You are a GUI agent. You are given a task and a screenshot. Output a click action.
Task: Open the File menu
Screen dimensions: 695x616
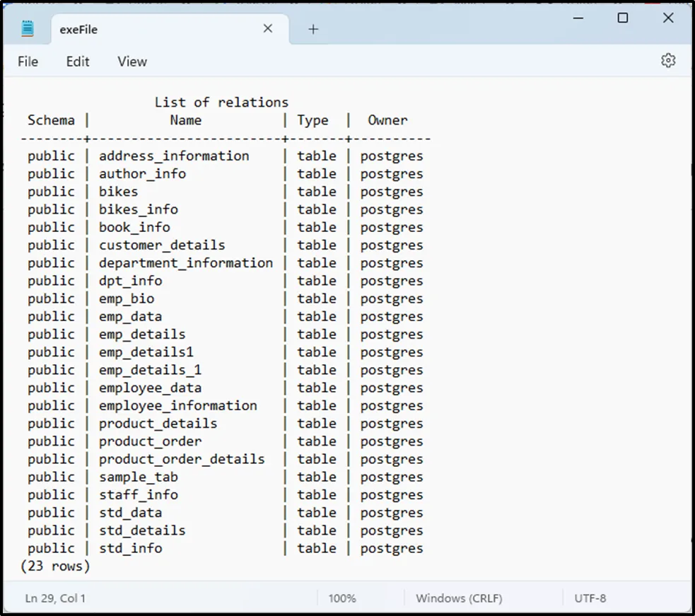(28, 62)
